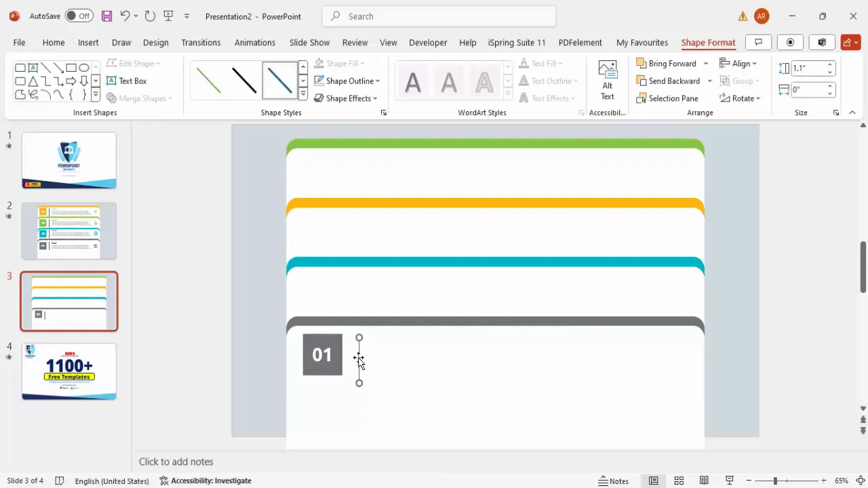Switch to the Insert tab
The width and height of the screenshot is (868, 488).
coord(88,42)
